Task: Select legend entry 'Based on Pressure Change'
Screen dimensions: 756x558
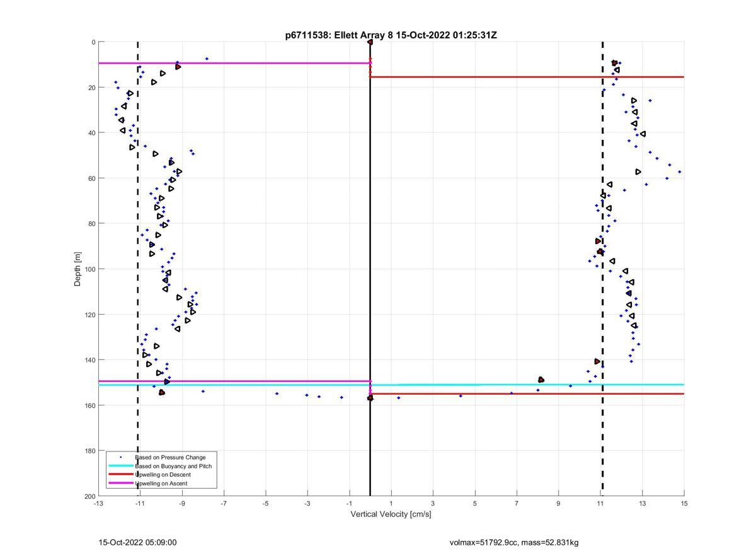Action: point(170,457)
